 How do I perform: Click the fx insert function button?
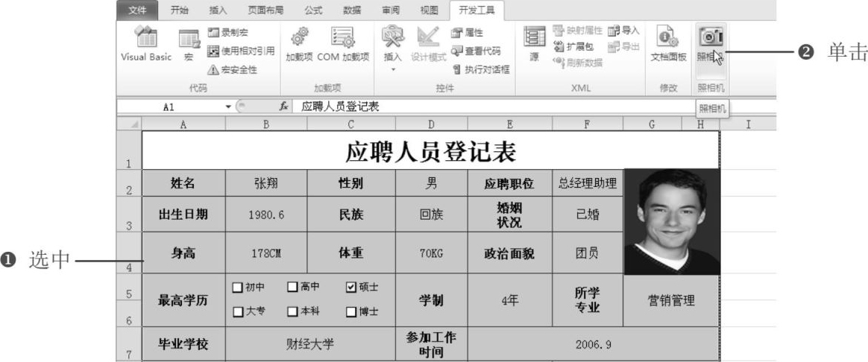pos(283,107)
